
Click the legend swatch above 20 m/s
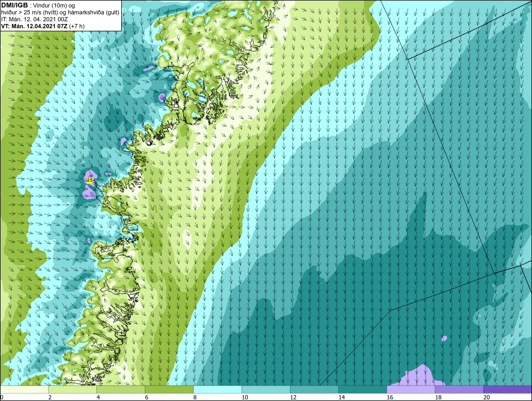tap(508, 389)
